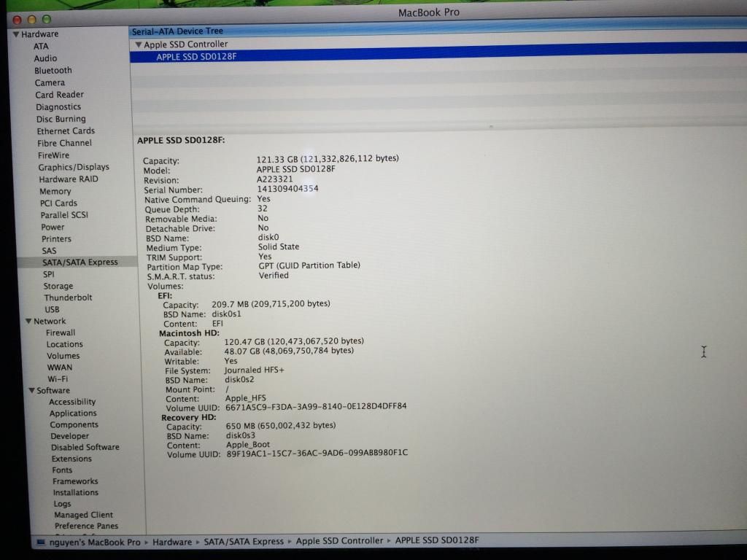Select Camera in the Hardware list
The image size is (747, 560).
tap(49, 82)
